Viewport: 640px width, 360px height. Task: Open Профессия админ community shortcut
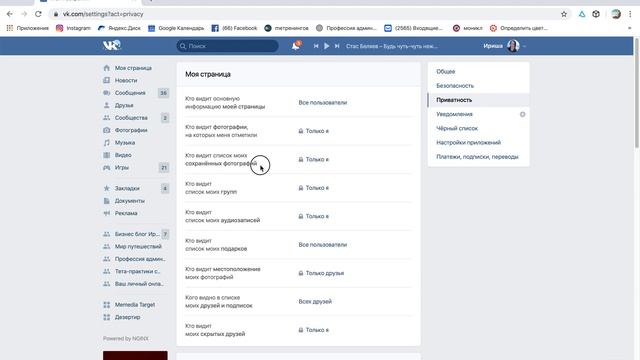pos(140,259)
